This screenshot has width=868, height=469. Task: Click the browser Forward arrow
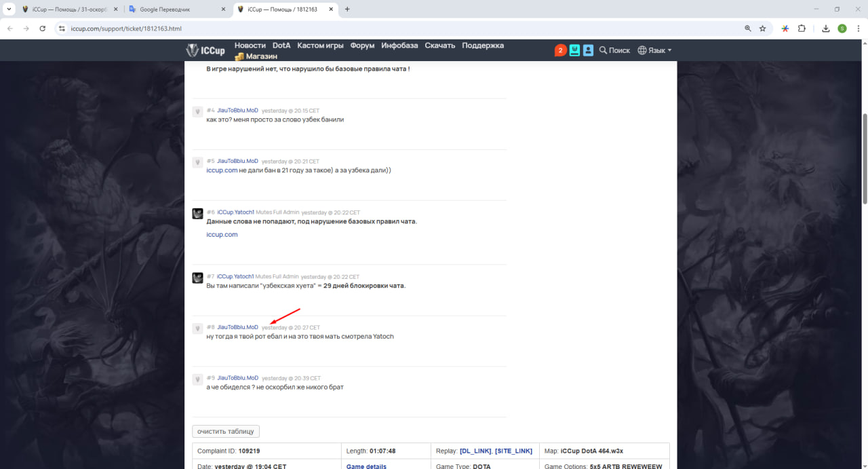tap(26, 29)
